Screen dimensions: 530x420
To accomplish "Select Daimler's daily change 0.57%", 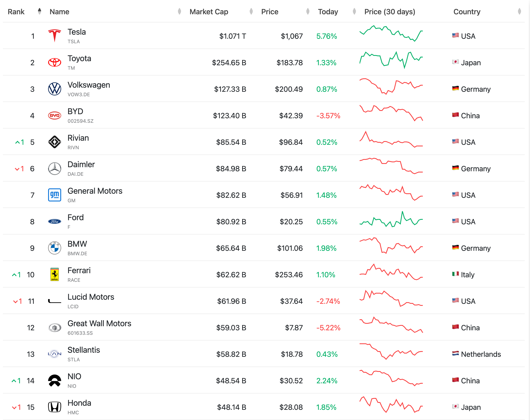I will coord(326,169).
